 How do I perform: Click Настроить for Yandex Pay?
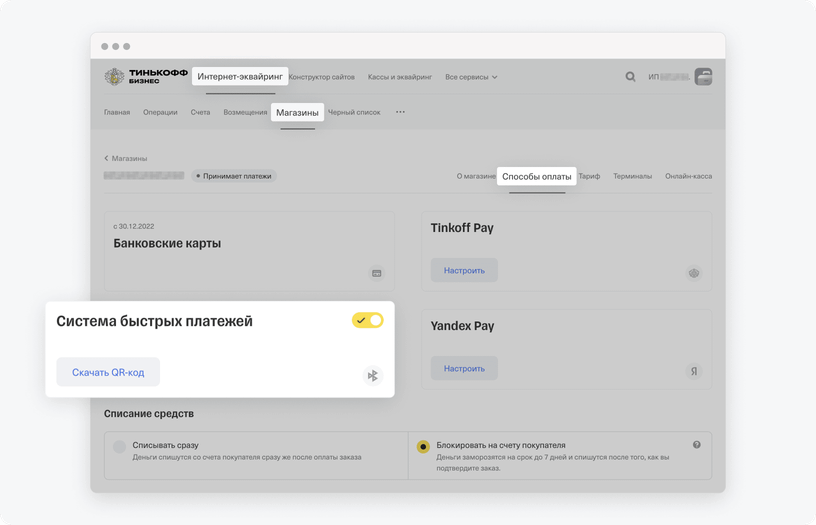pyautogui.click(x=464, y=368)
